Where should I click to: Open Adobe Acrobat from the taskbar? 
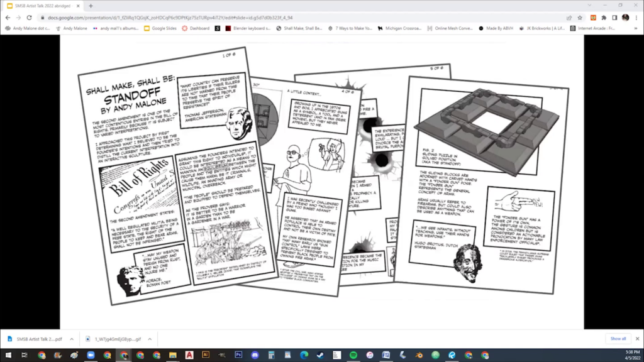point(189,355)
